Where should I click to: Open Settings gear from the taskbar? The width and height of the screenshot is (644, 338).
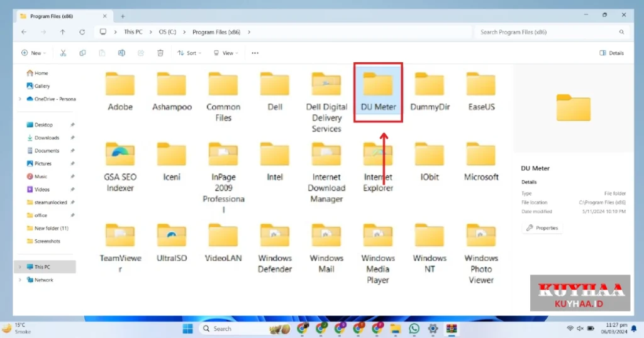(433, 329)
